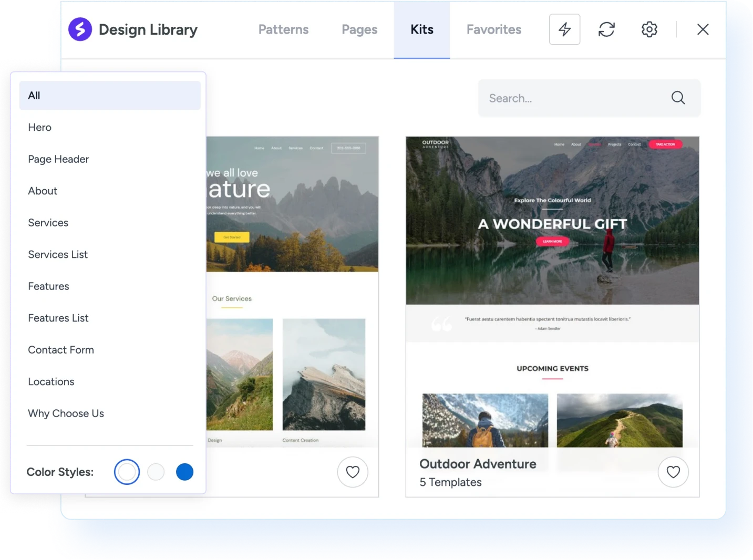The height and width of the screenshot is (560, 753).
Task: Favorite the Outdoor Adventure kit with heart
Action: (673, 472)
